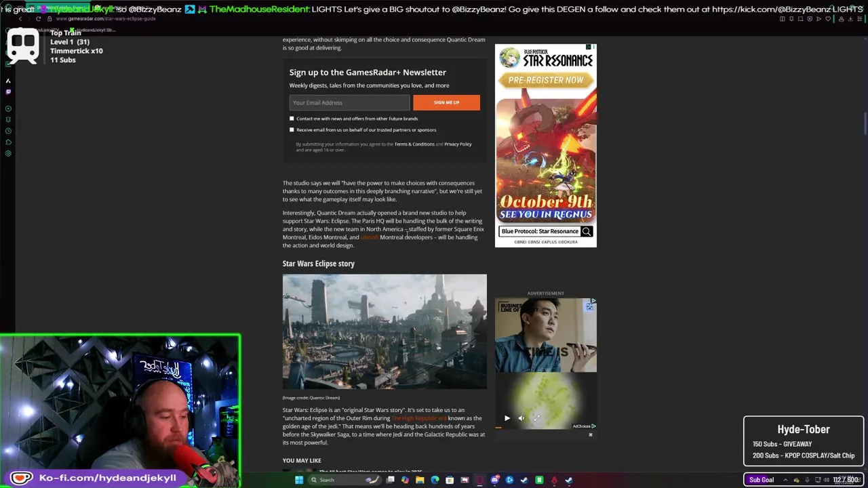Open File Explorer from the taskbar

click(x=420, y=480)
